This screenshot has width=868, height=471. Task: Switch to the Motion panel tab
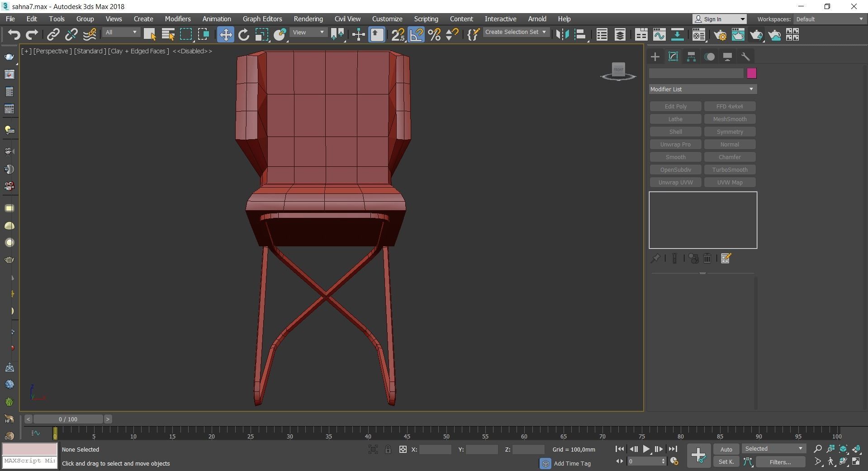coord(710,57)
